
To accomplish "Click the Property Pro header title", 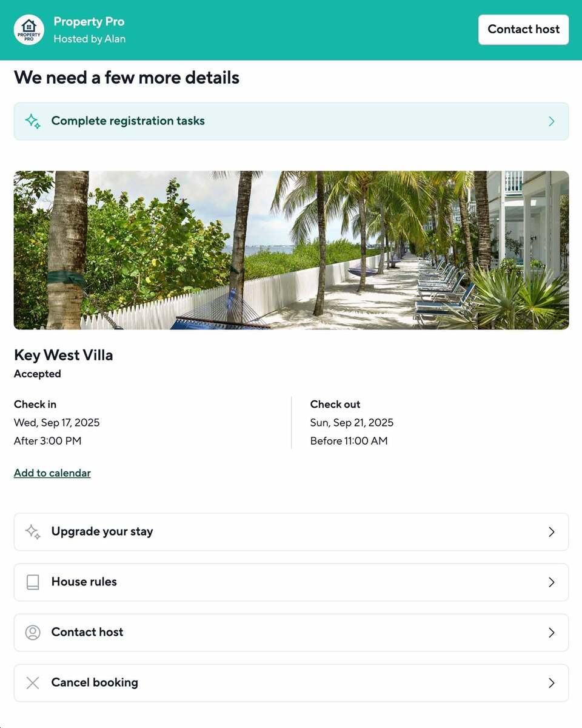I will [x=89, y=22].
